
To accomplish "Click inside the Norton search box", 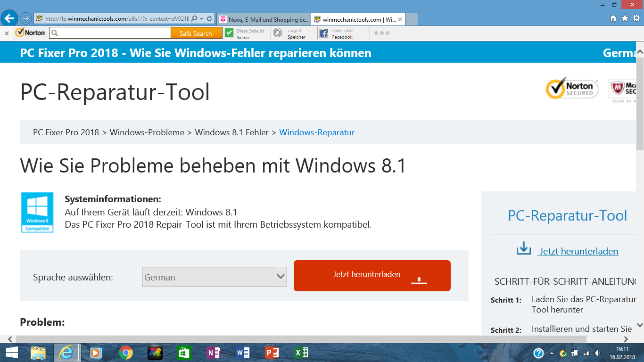I will 110,33.
